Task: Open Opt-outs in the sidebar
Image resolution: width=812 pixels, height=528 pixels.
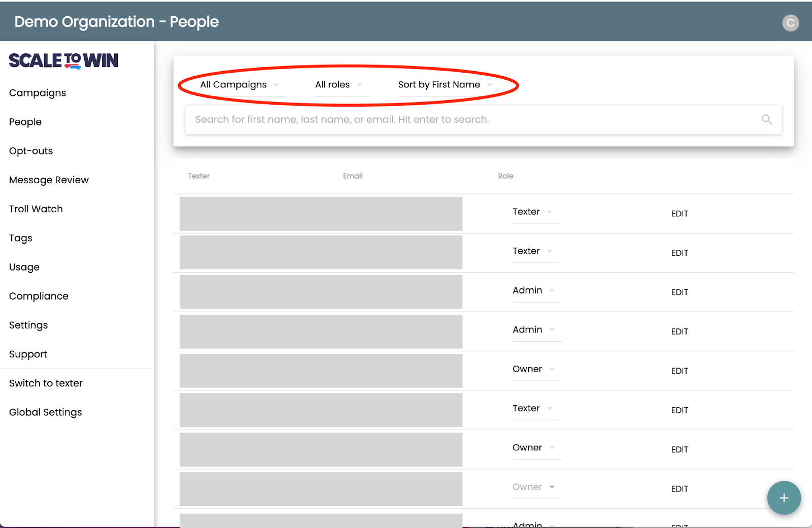Action: point(31,151)
